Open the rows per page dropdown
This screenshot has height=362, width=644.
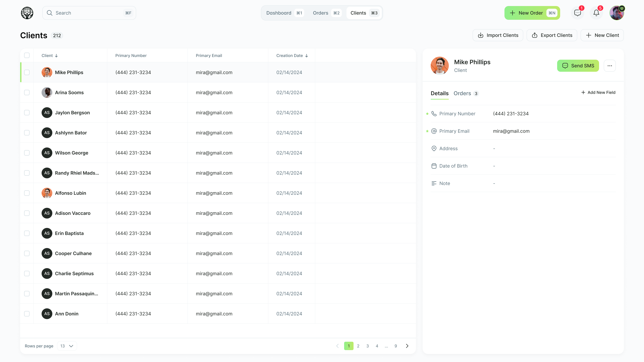[67, 346]
